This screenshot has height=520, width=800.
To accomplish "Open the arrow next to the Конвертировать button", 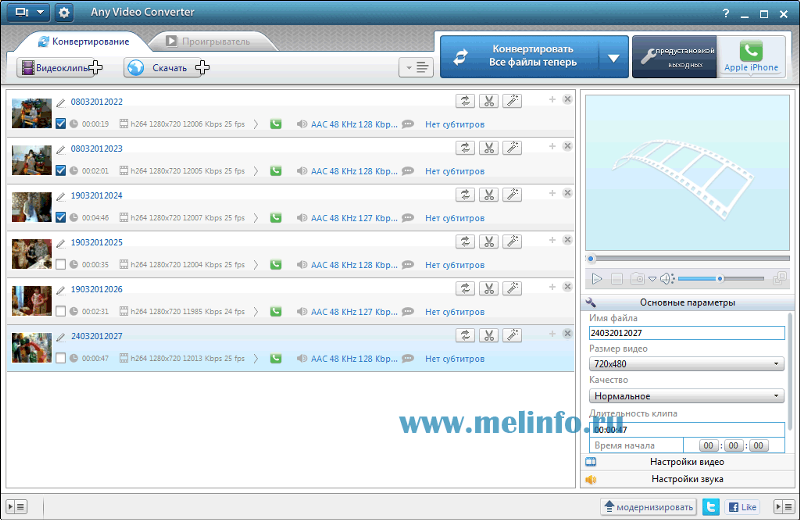I will [x=614, y=58].
